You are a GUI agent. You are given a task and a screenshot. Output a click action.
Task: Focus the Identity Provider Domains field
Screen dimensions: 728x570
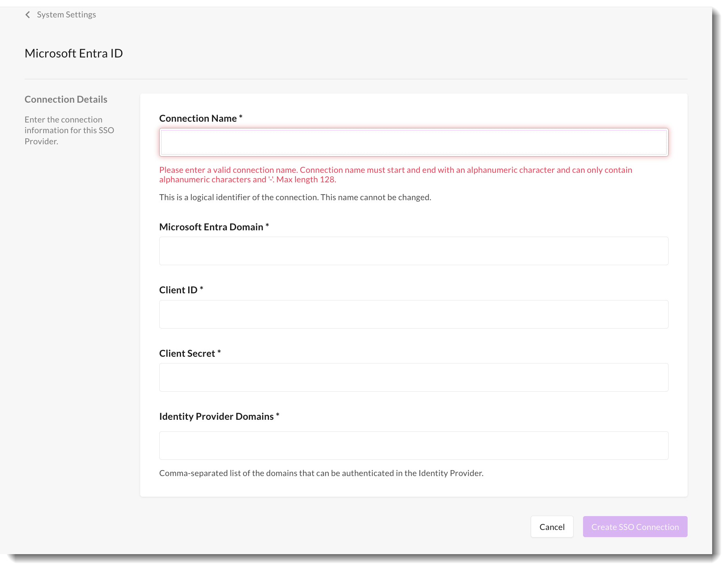[414, 446]
